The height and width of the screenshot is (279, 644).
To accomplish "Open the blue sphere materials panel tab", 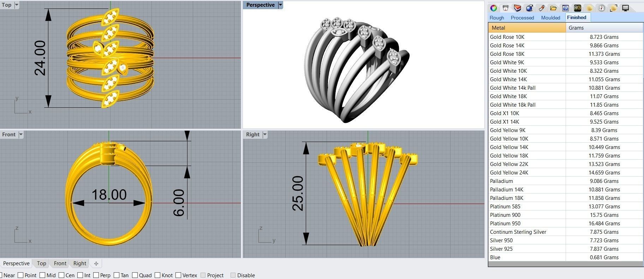I will tap(529, 8).
